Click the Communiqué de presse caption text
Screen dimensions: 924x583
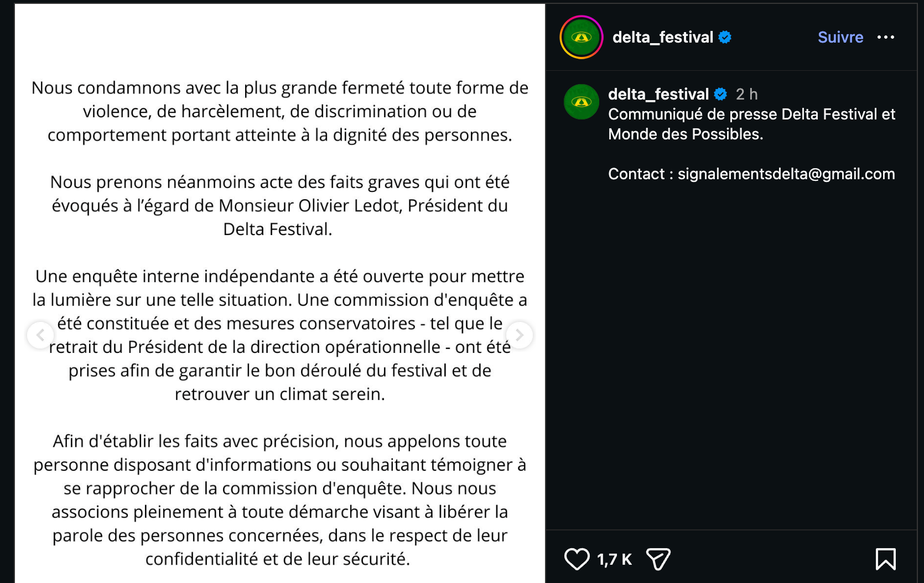pos(751,124)
